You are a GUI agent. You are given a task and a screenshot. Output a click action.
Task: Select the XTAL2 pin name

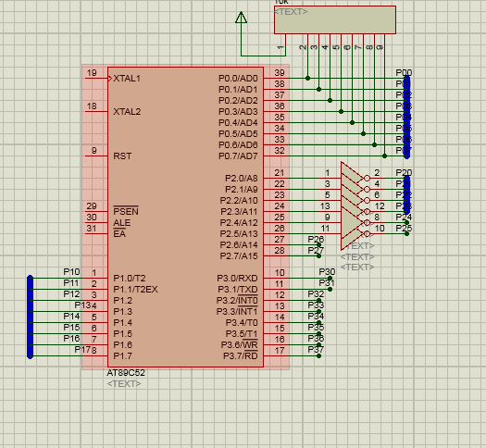click(x=127, y=111)
